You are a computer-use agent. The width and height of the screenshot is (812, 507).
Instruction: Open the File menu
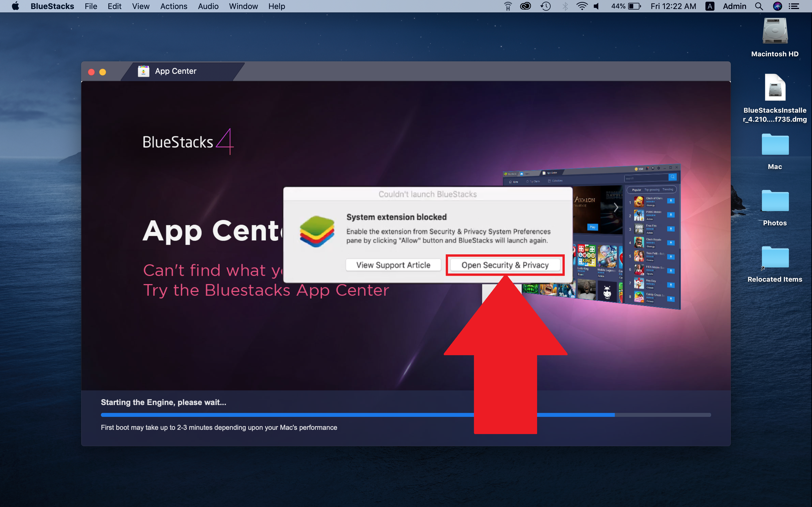click(91, 6)
